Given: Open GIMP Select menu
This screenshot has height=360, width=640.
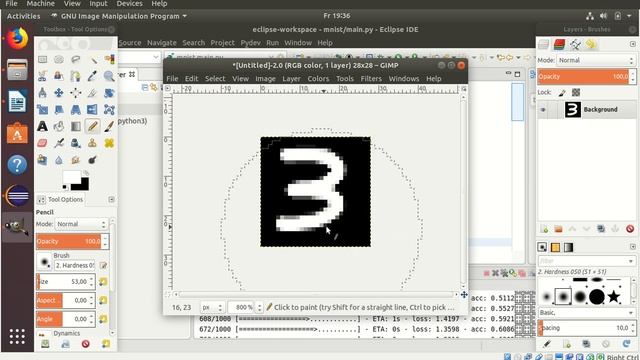Looking at the screenshot, I should click(x=215, y=78).
